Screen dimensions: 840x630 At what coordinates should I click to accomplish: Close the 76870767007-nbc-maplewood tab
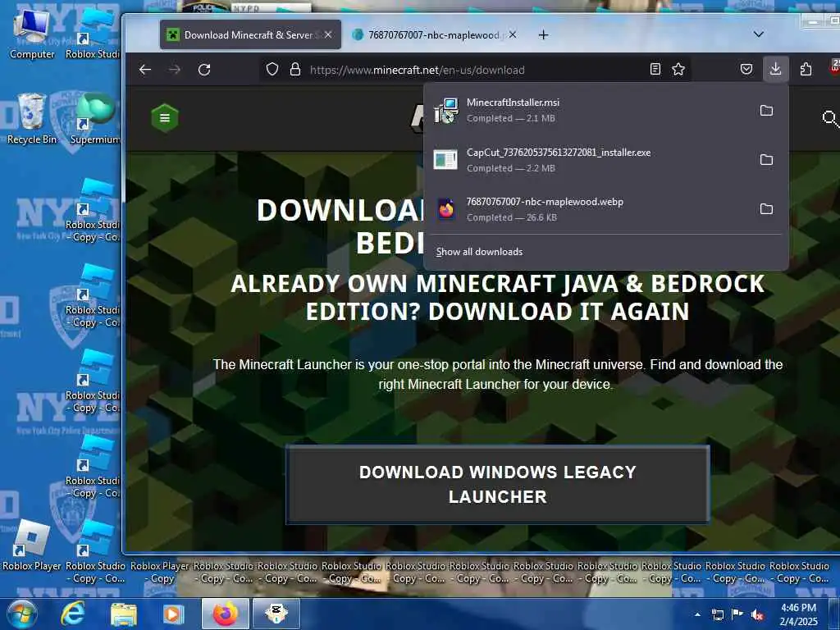coord(513,34)
